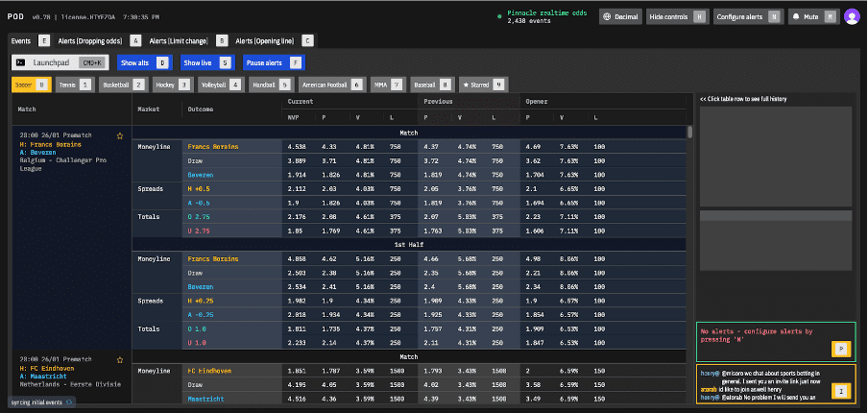Viewport: 868px width, 413px height.
Task: Switch odds format via Decimal button
Action: click(x=620, y=17)
